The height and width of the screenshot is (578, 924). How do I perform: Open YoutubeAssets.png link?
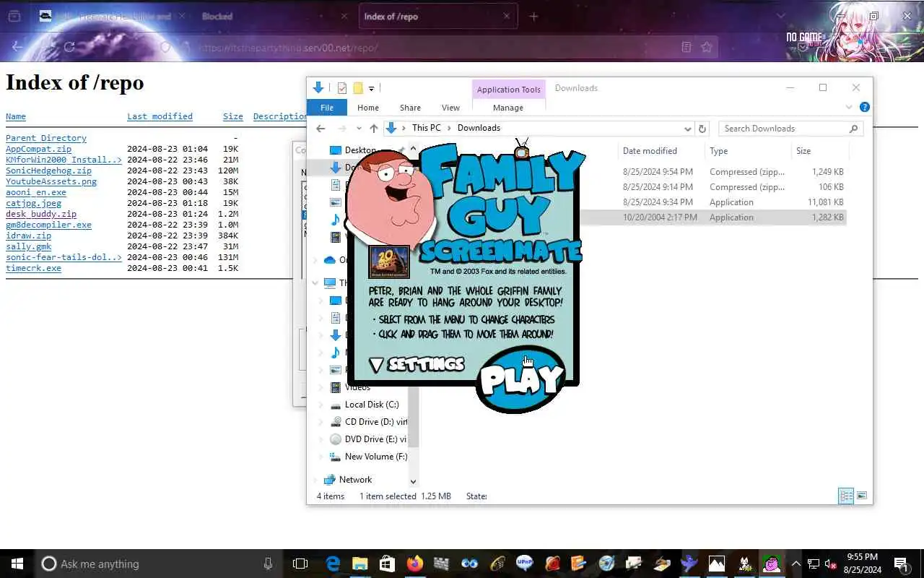point(51,181)
